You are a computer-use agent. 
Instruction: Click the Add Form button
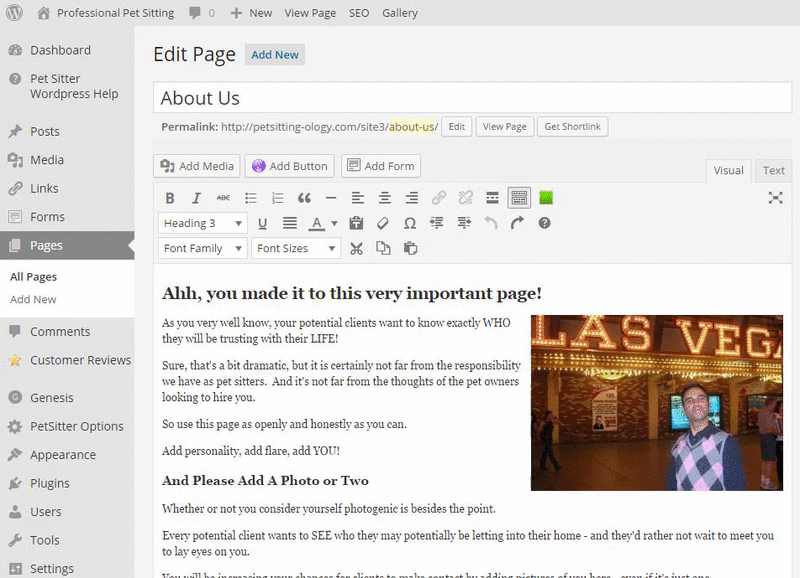(381, 166)
